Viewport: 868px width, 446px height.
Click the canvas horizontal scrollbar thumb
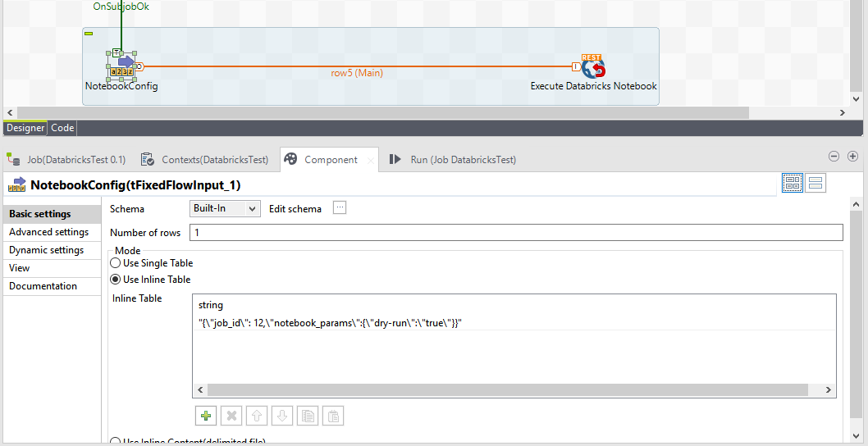(x=382, y=112)
